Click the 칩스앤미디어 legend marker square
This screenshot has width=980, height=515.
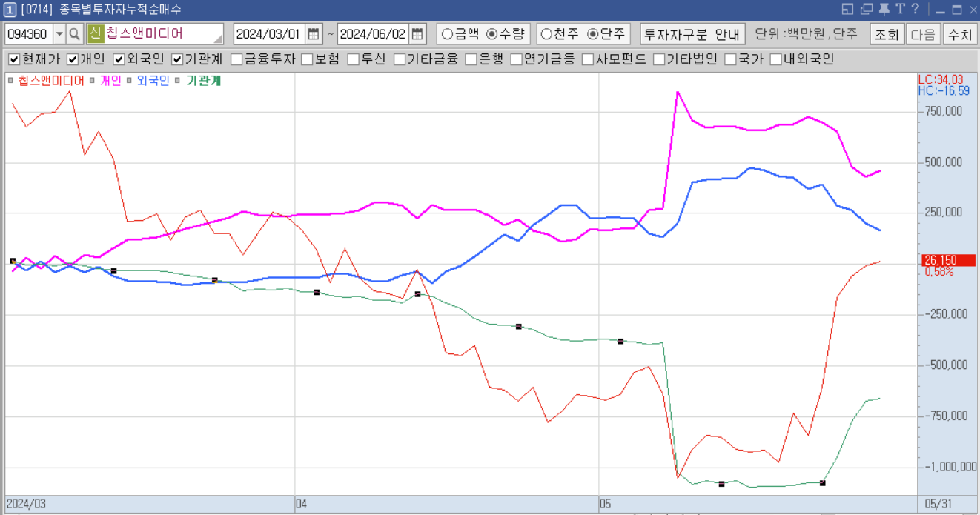(x=10, y=81)
